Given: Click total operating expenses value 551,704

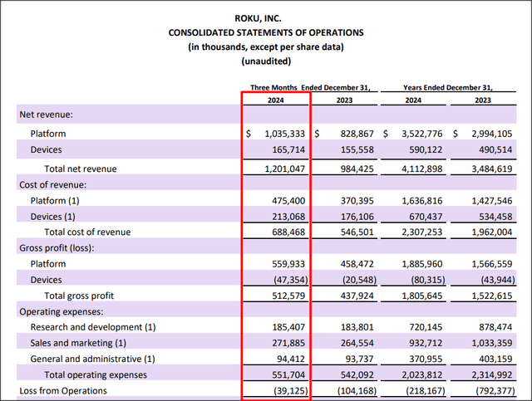Looking at the screenshot, I should (288, 375).
